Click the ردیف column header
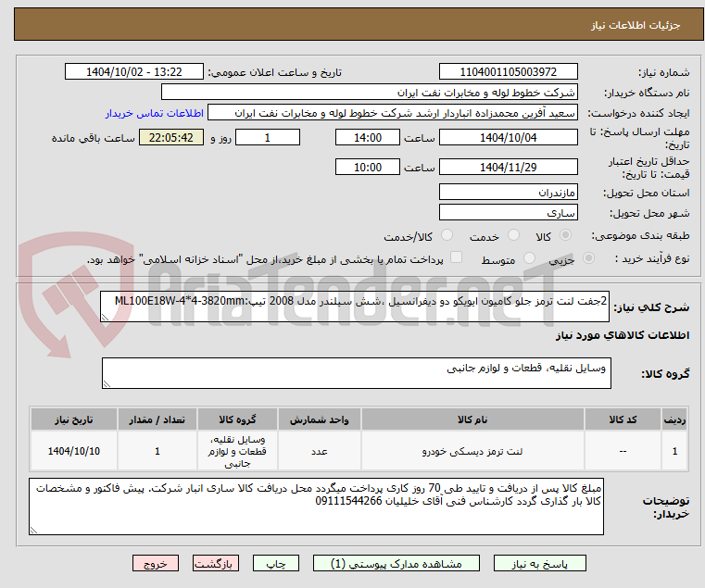The width and height of the screenshot is (705, 588). (x=674, y=419)
